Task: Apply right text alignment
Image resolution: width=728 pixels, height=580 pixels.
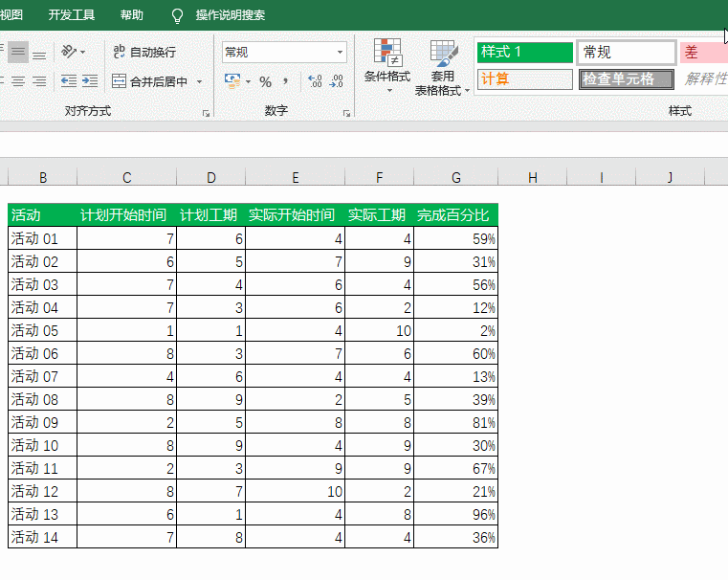Action: coord(39,81)
